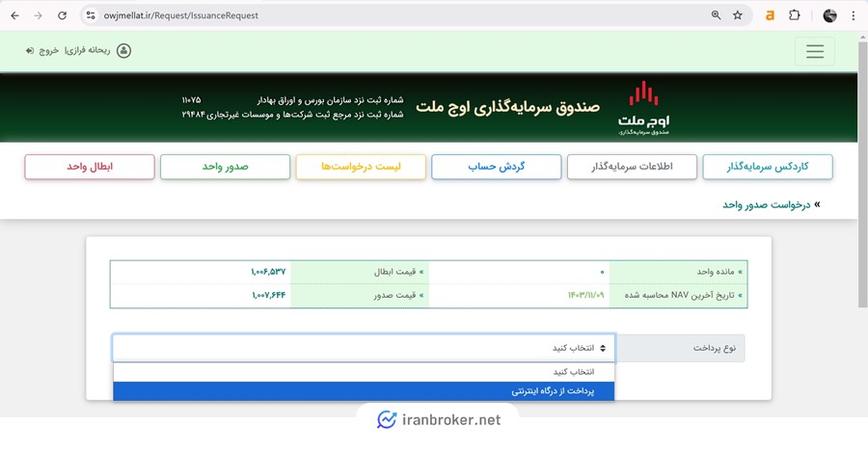
Task: Click user name ریحانه فرازیا
Action: [87, 51]
